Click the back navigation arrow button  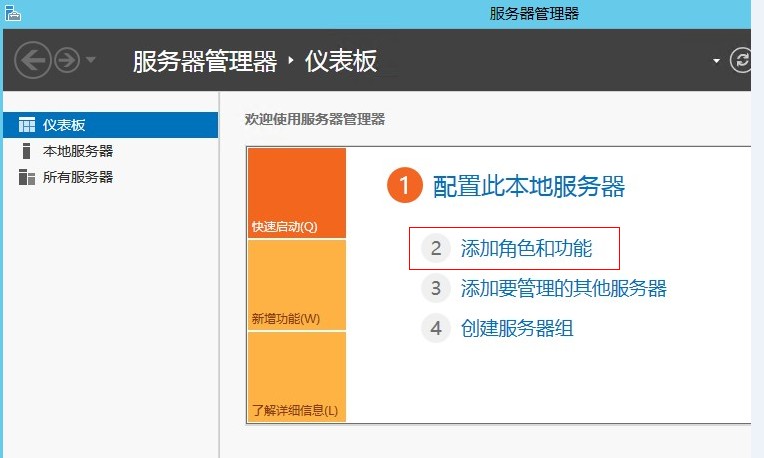33,60
